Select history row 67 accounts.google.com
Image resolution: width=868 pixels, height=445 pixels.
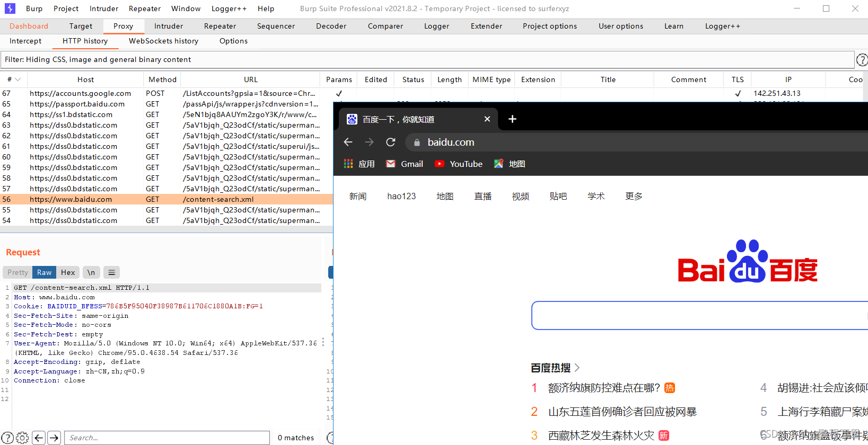click(x=166, y=93)
